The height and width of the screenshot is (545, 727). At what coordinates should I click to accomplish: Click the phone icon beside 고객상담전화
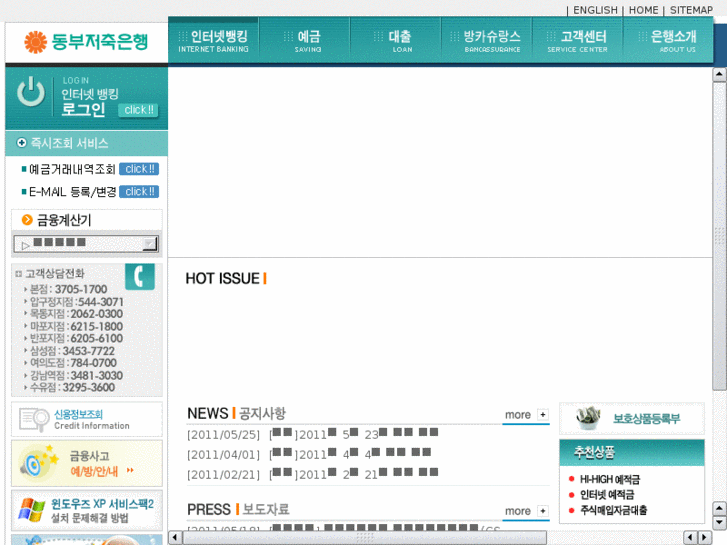(140, 277)
